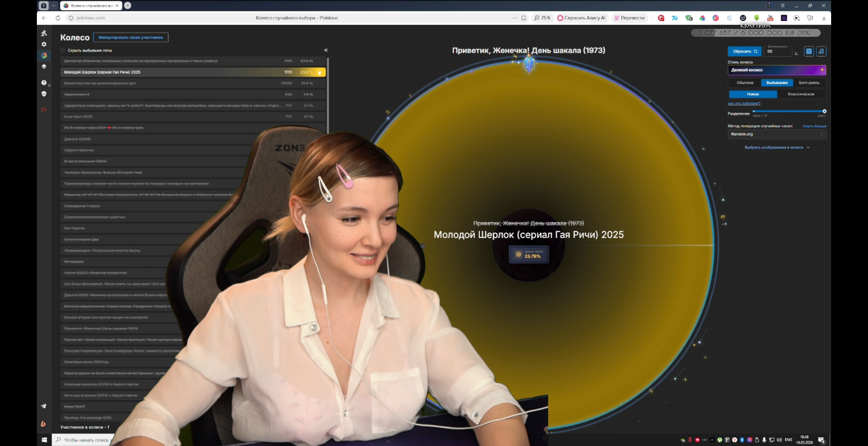Screen dimensions: 868x446
Task: Click the crown icon on Молодой Шерлок row
Action: (319, 73)
